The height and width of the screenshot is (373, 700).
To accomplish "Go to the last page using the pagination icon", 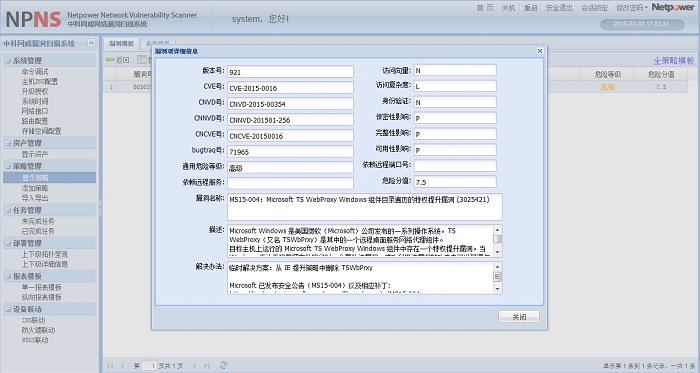I will 207,365.
